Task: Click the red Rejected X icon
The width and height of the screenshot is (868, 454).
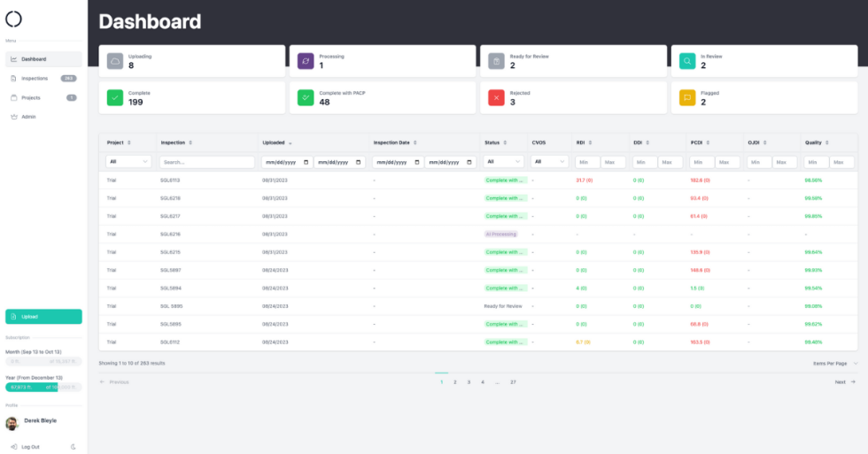Action: (497, 97)
